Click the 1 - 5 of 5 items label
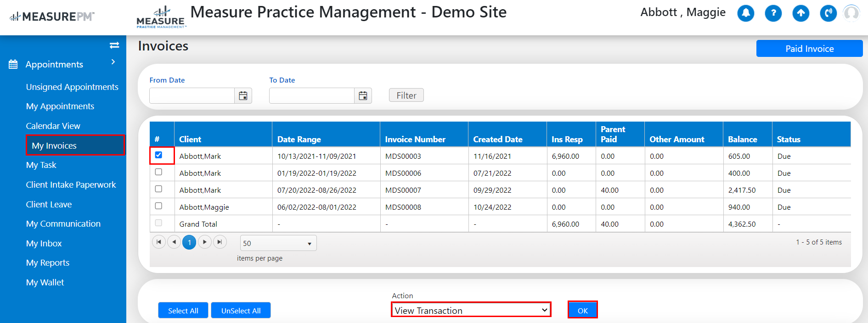 819,242
